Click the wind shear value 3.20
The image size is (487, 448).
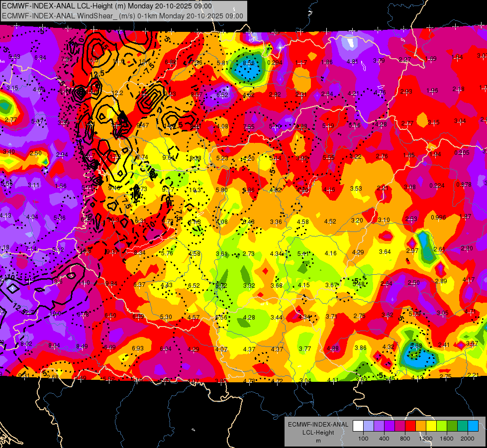[x=357, y=221]
